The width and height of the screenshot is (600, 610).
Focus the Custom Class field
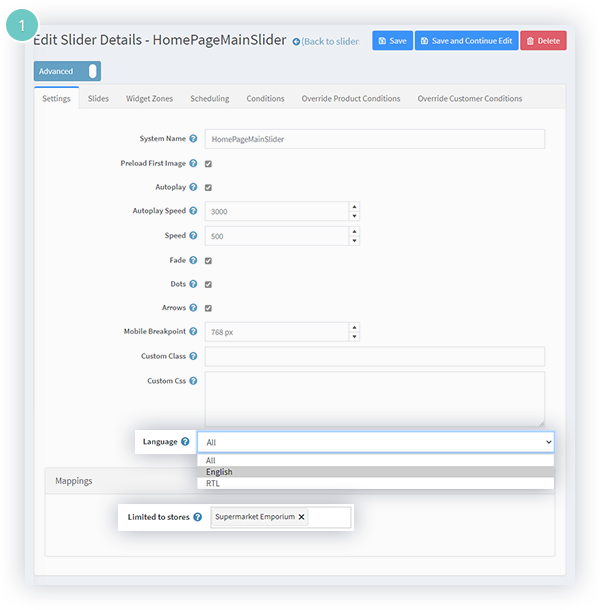click(375, 356)
